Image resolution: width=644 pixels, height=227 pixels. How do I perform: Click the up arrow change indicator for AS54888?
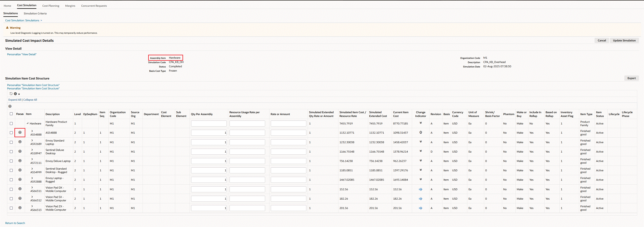click(420, 133)
